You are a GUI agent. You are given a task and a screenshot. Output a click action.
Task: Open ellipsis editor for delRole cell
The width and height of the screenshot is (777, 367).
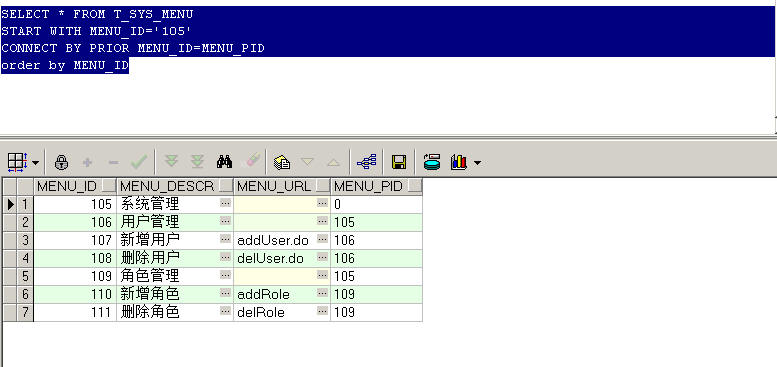coord(323,311)
